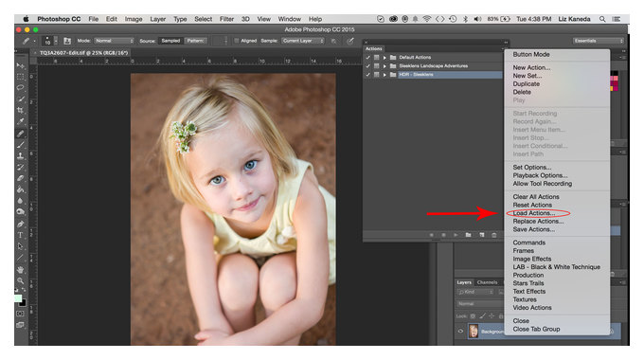Open the tool preset picker arrow
The image size is (644, 360).
pyautogui.click(x=34, y=41)
